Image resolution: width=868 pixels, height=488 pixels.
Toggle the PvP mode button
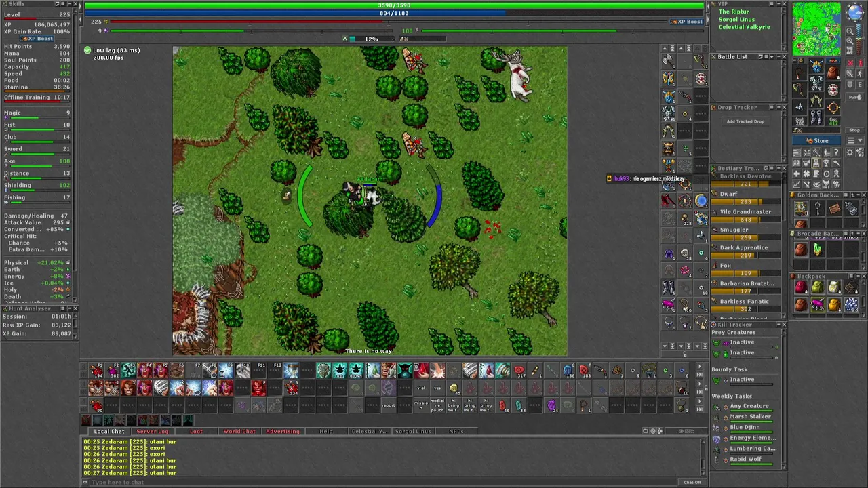coord(854,98)
